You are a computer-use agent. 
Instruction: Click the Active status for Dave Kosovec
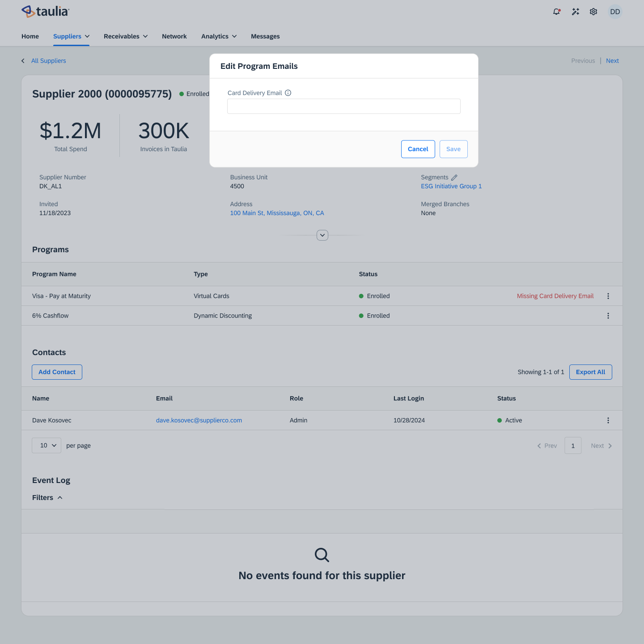coord(510,420)
